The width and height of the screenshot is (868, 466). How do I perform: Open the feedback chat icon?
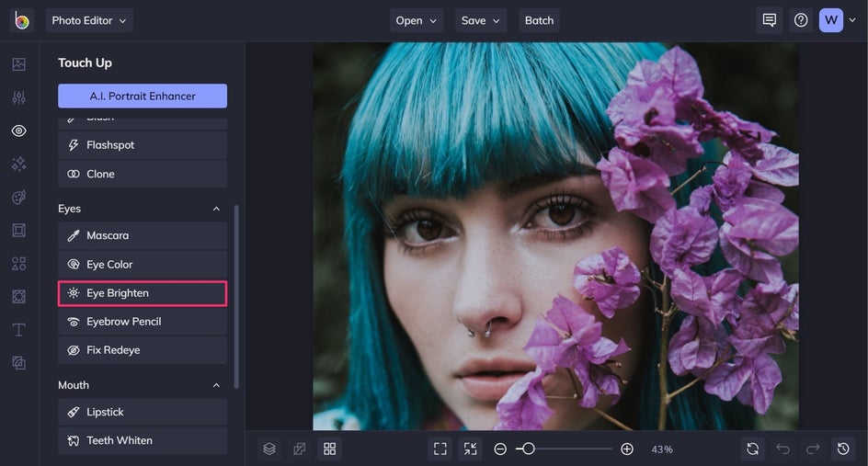point(770,20)
